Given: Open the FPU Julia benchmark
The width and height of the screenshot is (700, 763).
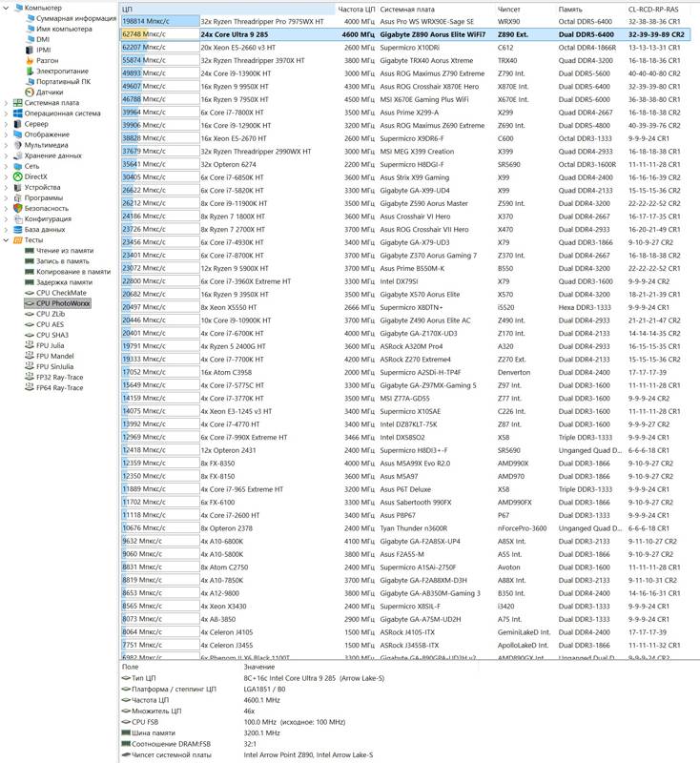Looking at the screenshot, I should coord(51,346).
